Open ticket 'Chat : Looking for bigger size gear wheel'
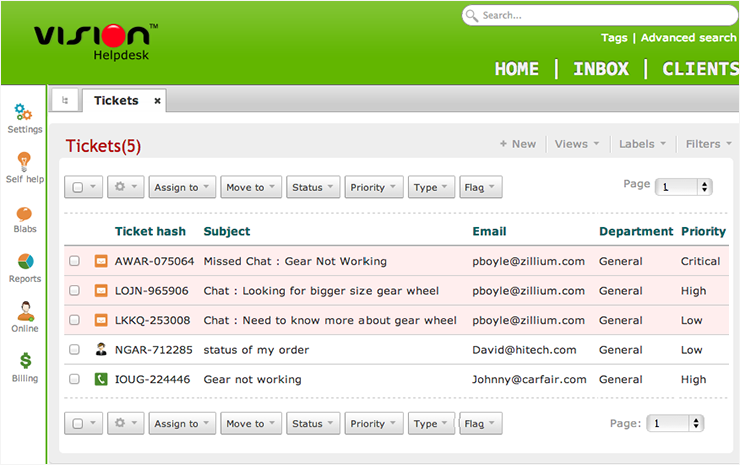 321,291
